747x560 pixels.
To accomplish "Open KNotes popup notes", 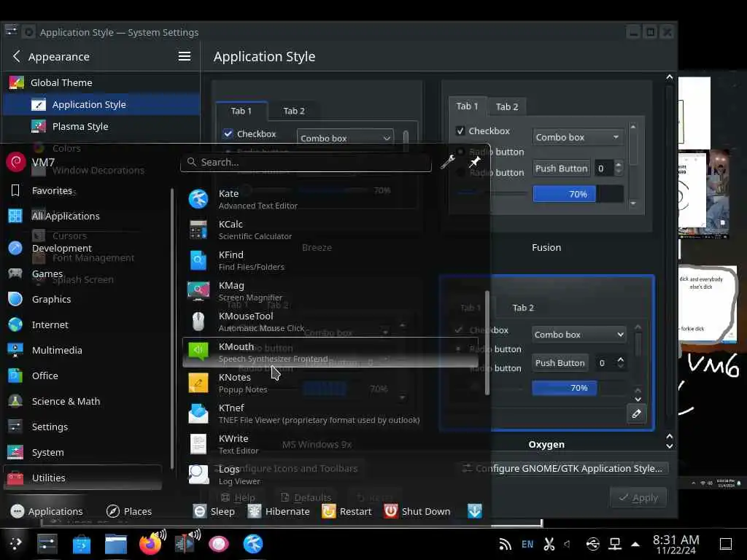I will pos(330,383).
